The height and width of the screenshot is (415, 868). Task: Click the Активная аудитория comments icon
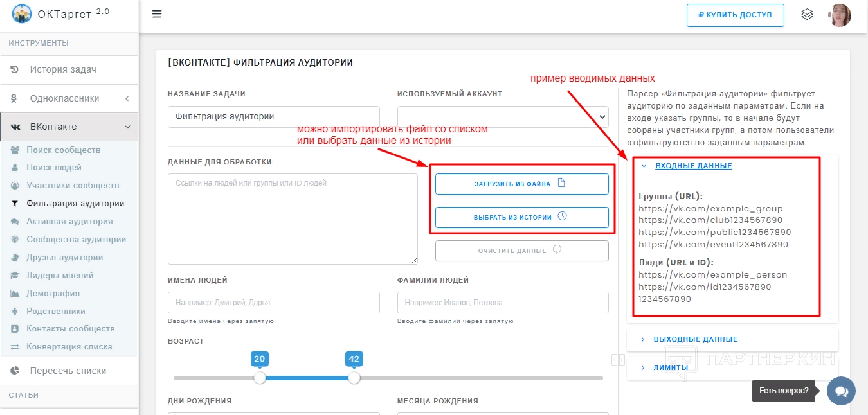[x=15, y=222]
